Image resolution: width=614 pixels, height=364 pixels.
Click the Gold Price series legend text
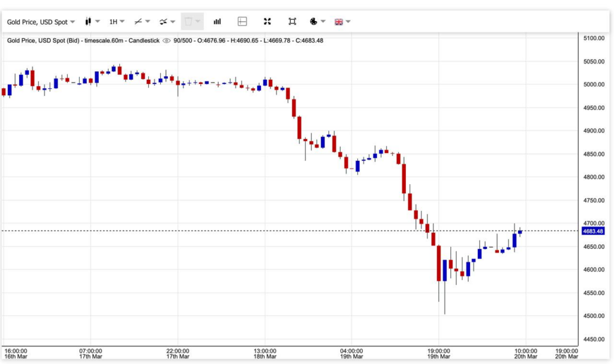click(83, 41)
